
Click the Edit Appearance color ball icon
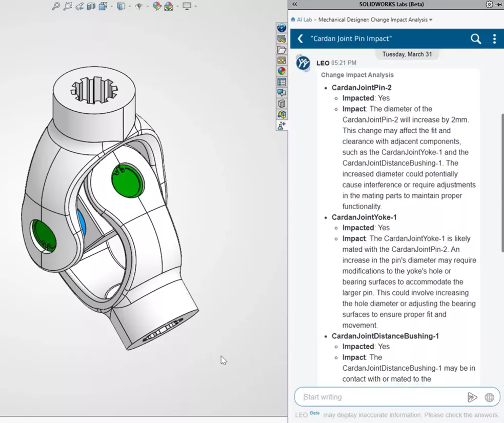click(x=157, y=6)
